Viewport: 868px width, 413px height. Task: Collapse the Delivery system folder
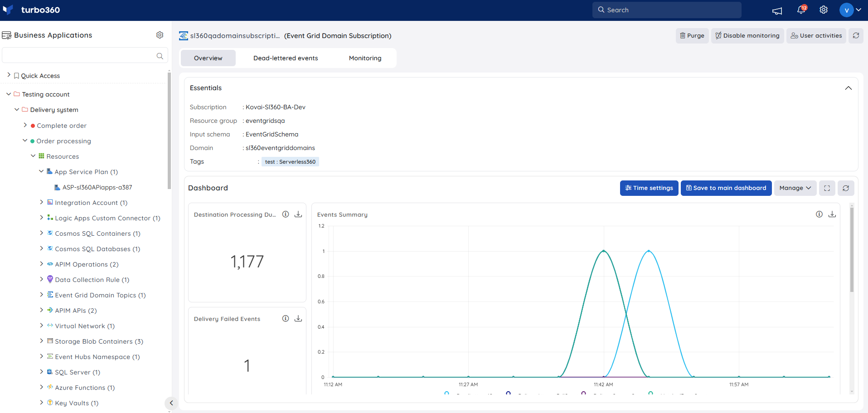pos(17,110)
